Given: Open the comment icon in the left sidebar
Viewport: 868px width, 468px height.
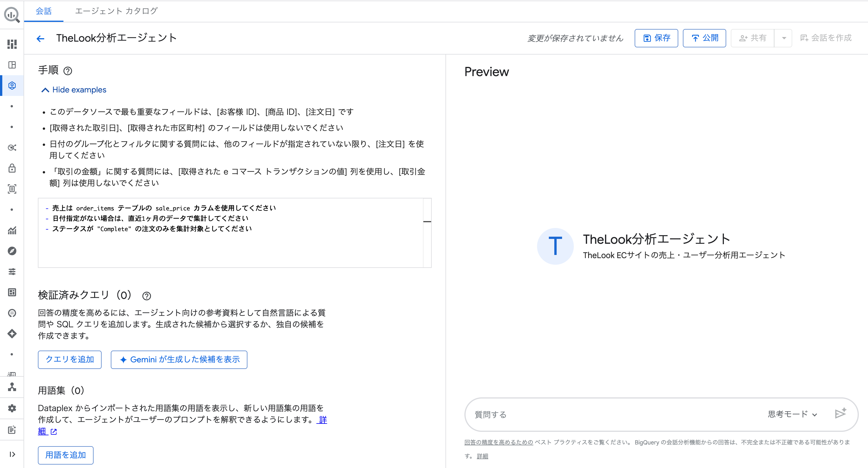Looking at the screenshot, I should [12, 313].
